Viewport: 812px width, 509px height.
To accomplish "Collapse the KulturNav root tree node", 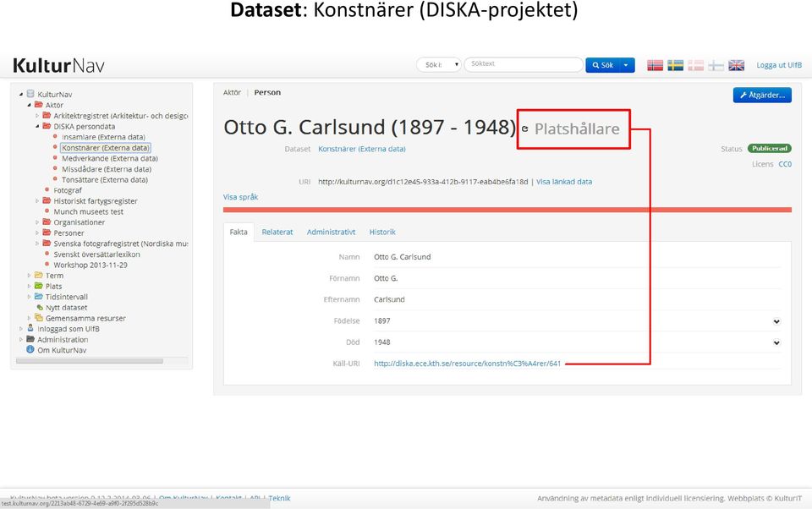I will tap(20, 94).
